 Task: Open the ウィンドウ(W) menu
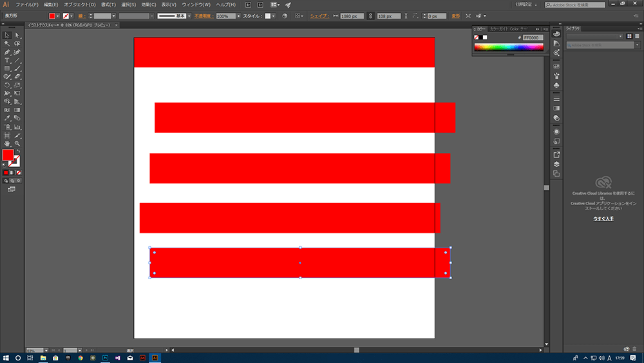click(x=196, y=5)
